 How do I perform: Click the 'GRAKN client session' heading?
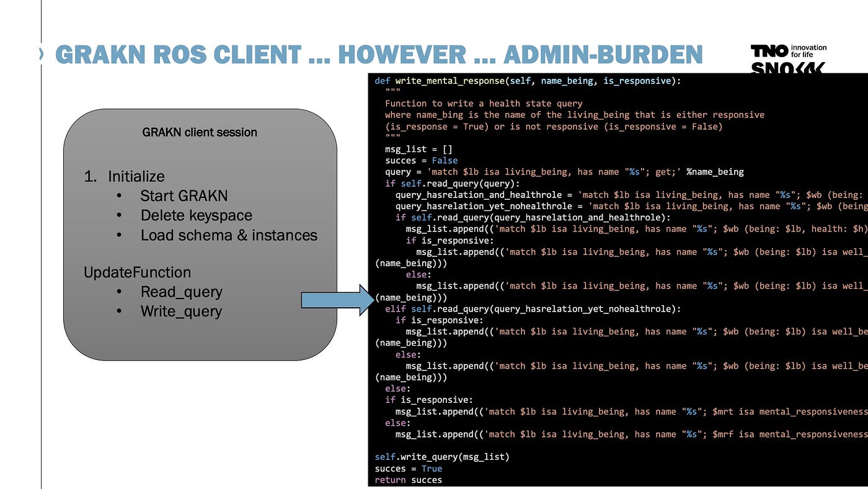pos(200,132)
